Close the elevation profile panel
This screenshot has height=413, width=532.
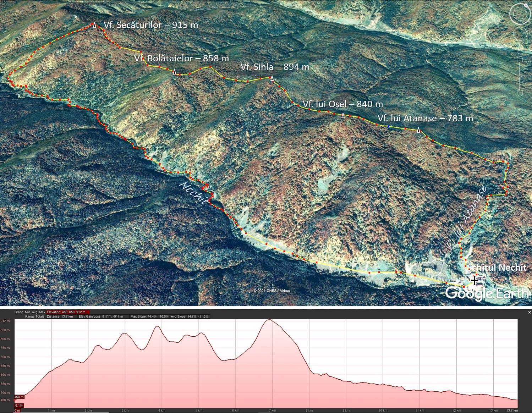[529, 312]
